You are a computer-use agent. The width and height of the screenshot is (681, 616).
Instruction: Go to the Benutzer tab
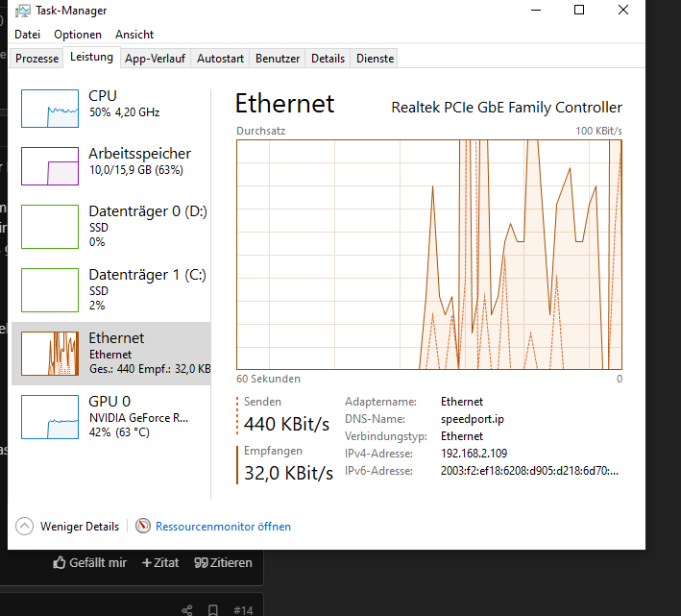[278, 59]
